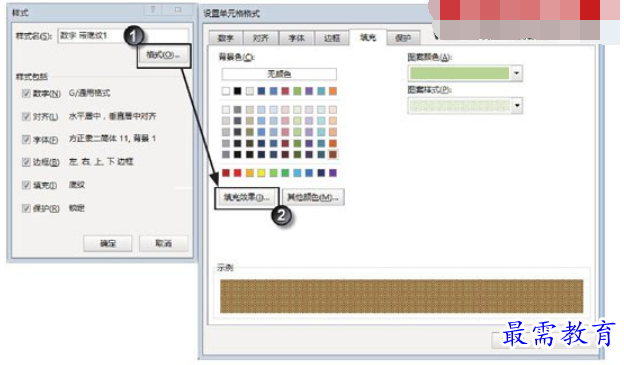Cancel the 样式 dialog with 取消

(164, 243)
